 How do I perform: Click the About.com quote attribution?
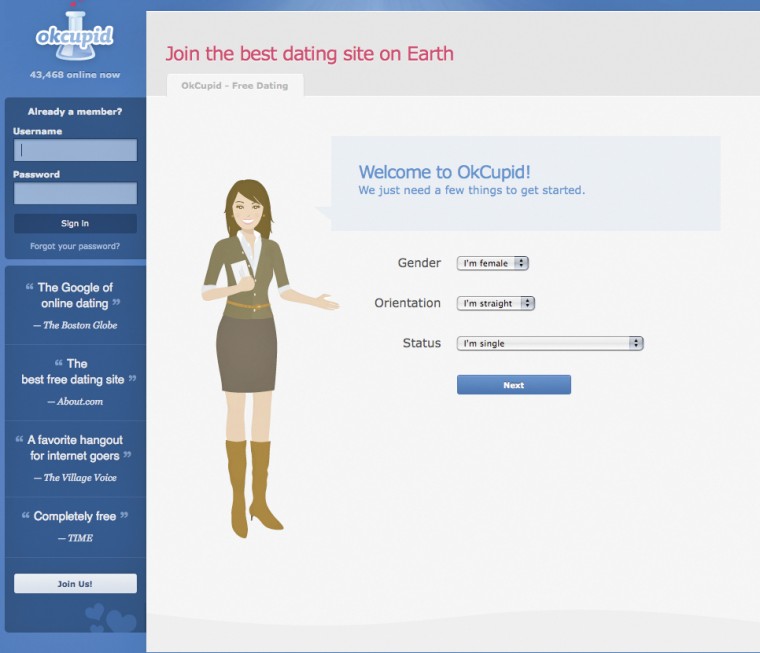click(76, 401)
